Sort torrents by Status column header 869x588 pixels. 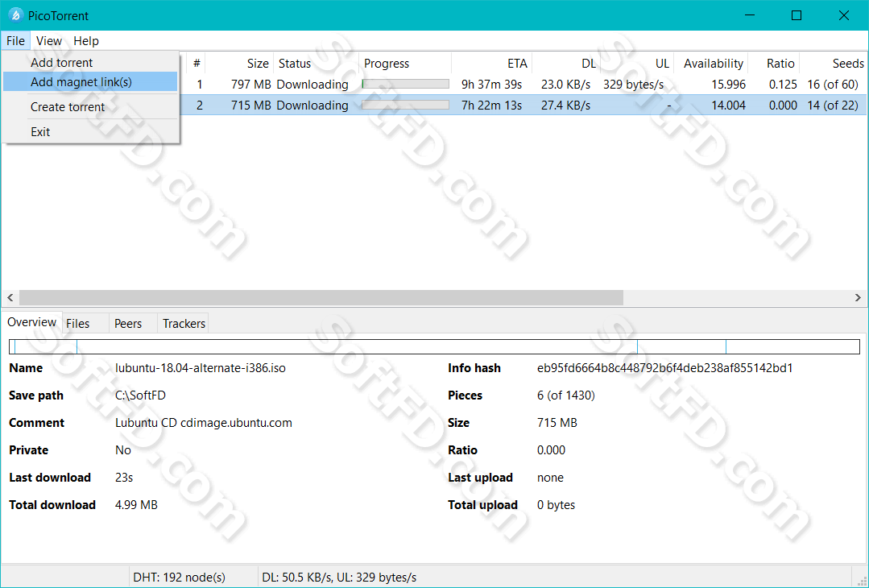[316, 64]
